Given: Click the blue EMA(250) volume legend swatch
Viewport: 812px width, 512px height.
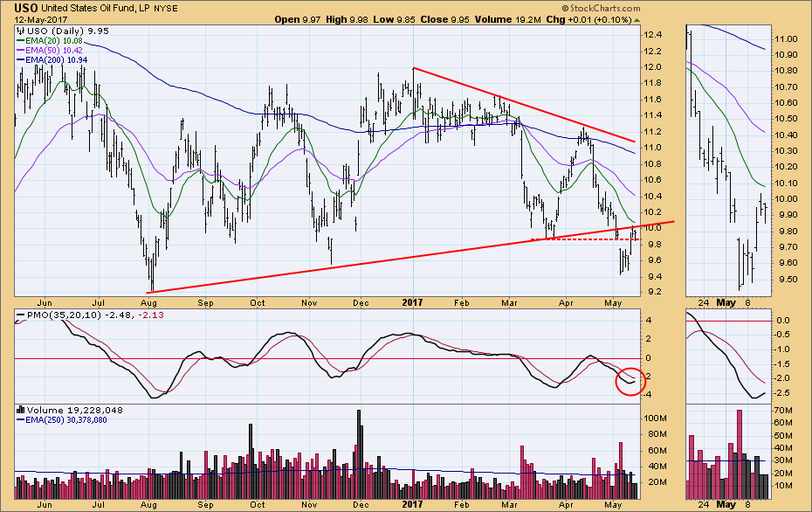Looking at the screenshot, I should coord(21,419).
